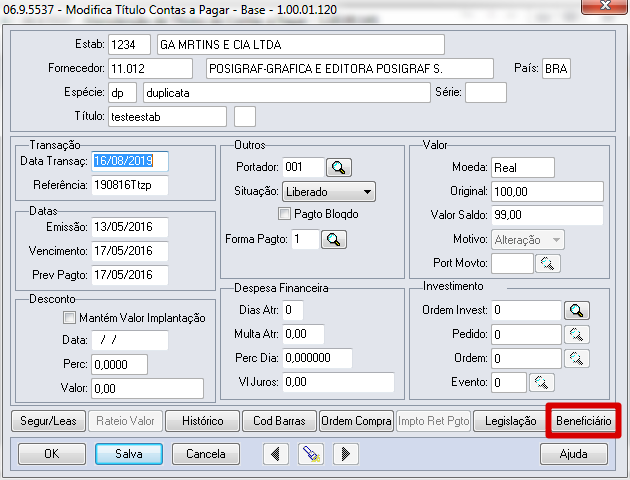Open Ordem lookup icon
The image size is (630, 480).
[577, 358]
